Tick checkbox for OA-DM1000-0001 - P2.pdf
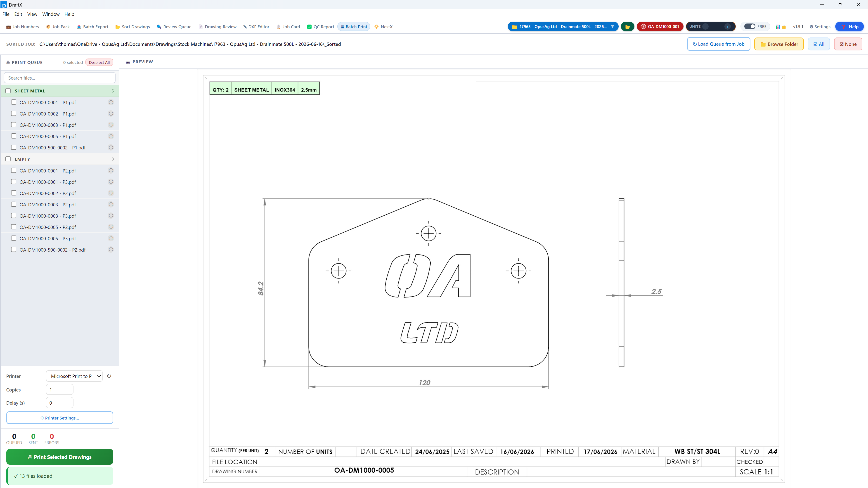Image resolution: width=868 pixels, height=488 pixels. 14,170
